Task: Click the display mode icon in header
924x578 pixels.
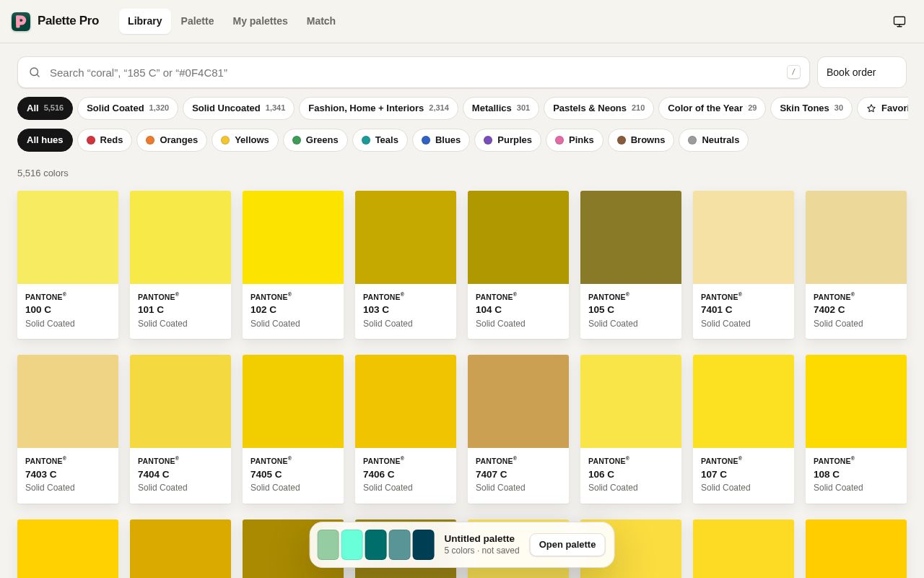Action: pyautogui.click(x=899, y=22)
